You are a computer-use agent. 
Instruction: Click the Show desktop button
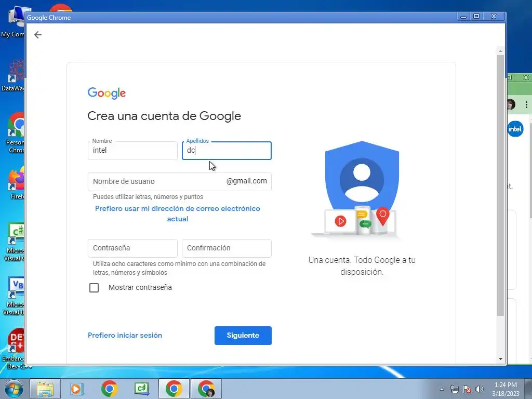pos(528,389)
